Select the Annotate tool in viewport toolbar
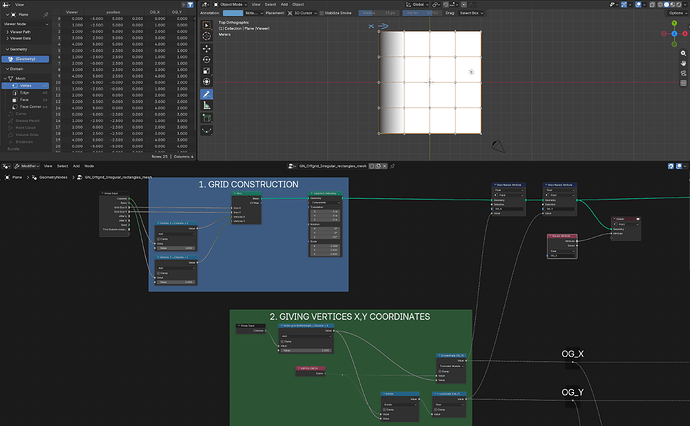This screenshot has height=426, width=690. point(206,94)
